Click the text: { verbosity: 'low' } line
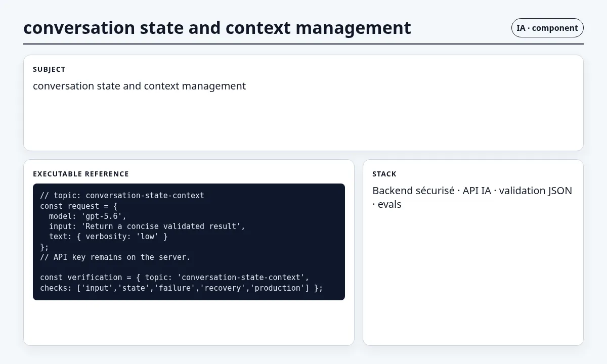This screenshot has height=364, width=607. (x=108, y=236)
